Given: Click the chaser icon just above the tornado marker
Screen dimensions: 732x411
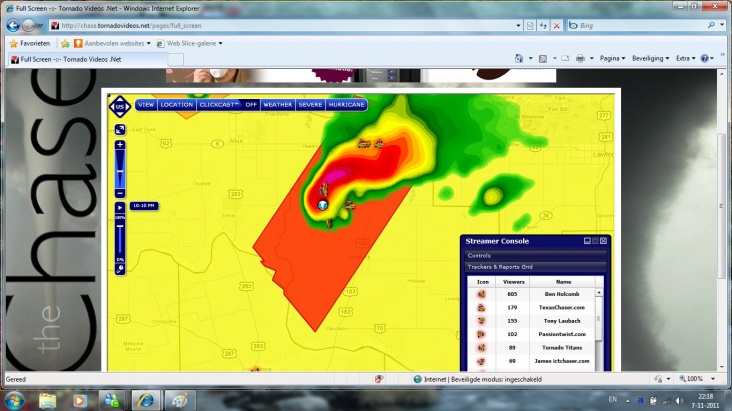Looking at the screenshot, I should click(324, 189).
